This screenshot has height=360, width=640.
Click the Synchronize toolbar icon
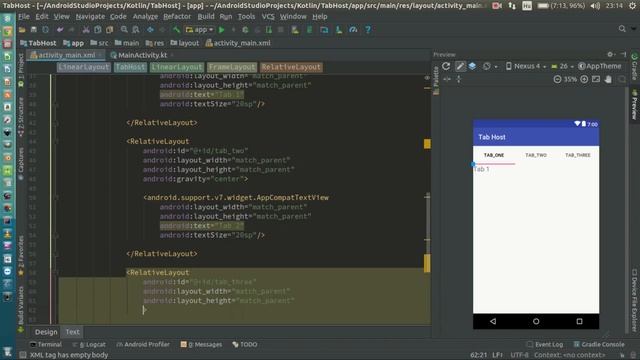(46, 30)
